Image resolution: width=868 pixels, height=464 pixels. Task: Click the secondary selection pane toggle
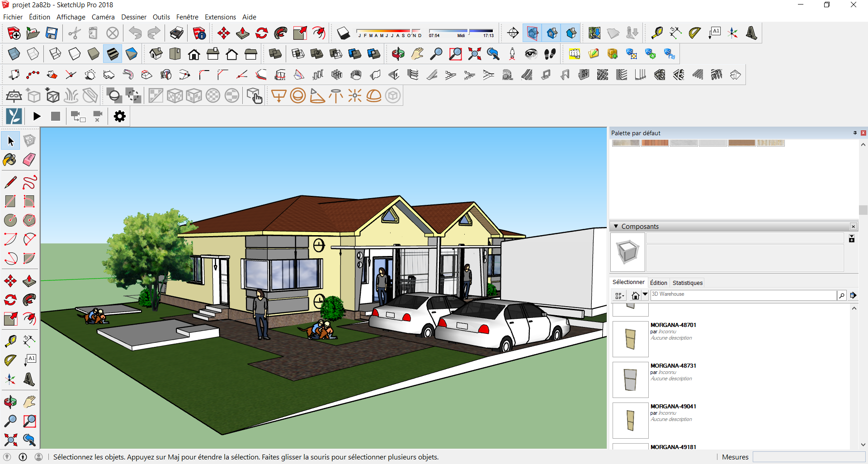pyautogui.click(x=852, y=239)
